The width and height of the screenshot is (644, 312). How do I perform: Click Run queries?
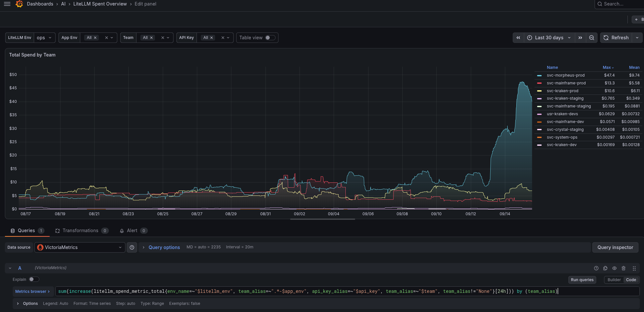(582, 280)
